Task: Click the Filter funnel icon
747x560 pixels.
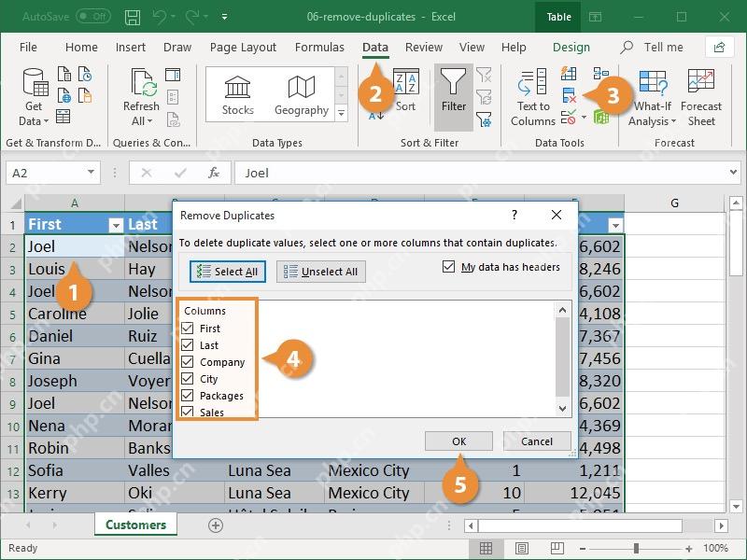Action: (453, 97)
